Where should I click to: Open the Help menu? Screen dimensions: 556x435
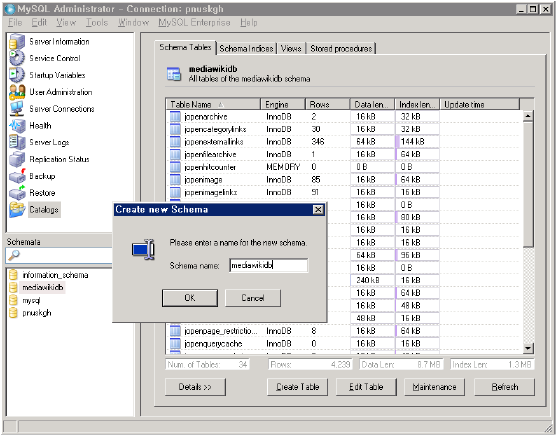tap(249, 22)
